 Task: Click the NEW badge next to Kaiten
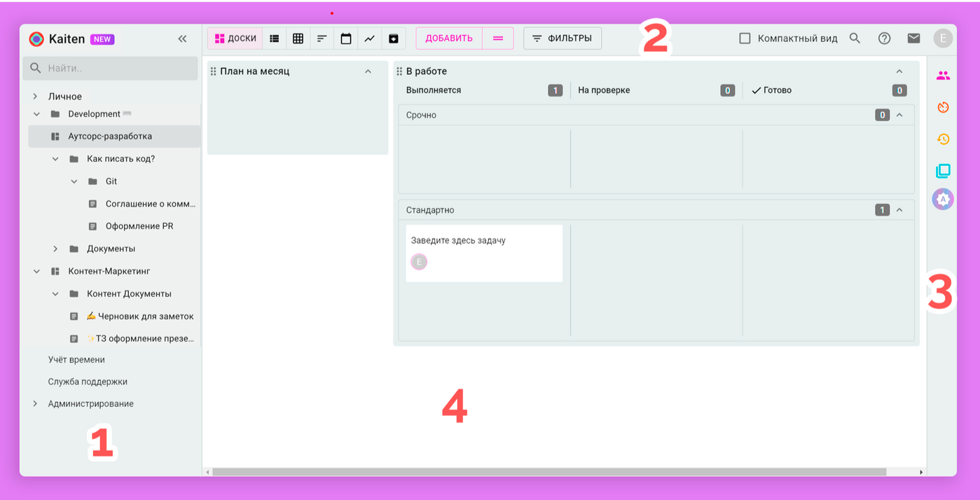tap(102, 39)
